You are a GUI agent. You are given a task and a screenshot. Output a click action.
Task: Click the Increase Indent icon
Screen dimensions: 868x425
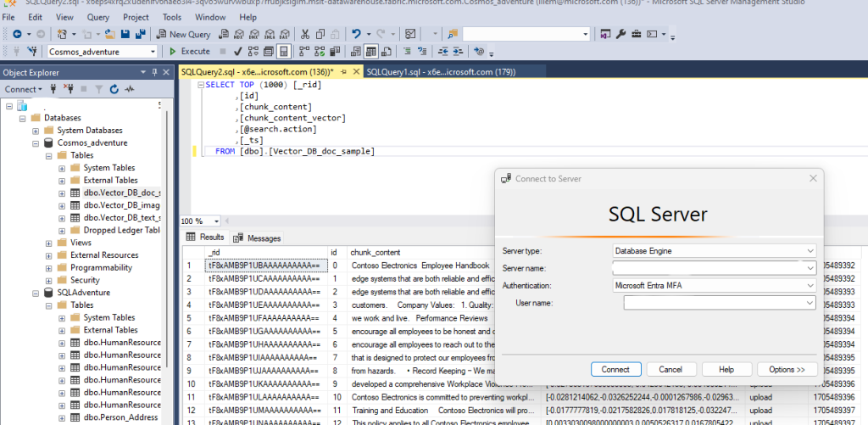click(458, 52)
